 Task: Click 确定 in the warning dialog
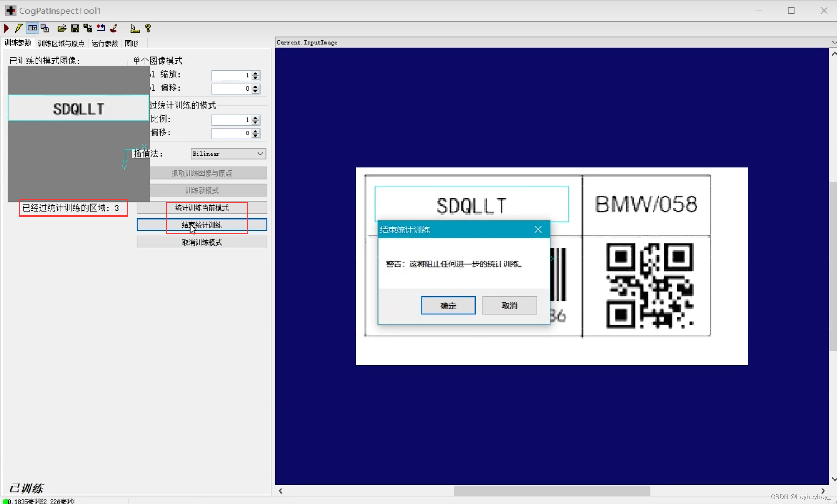coord(448,305)
